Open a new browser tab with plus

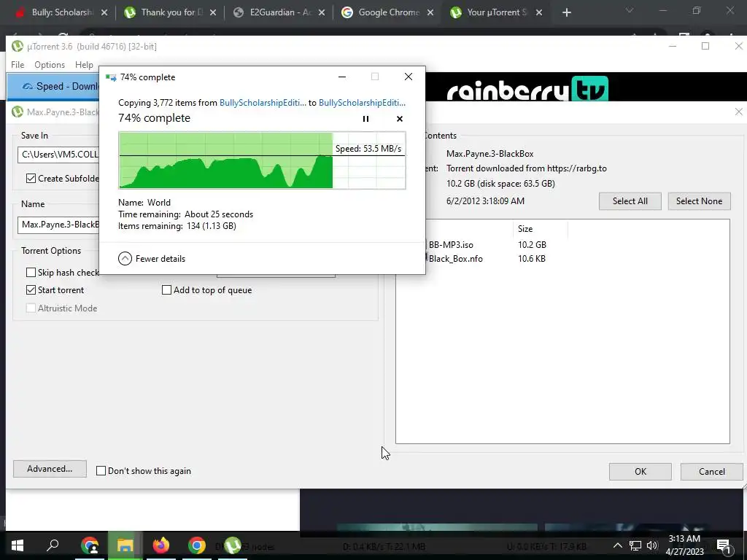[566, 12]
